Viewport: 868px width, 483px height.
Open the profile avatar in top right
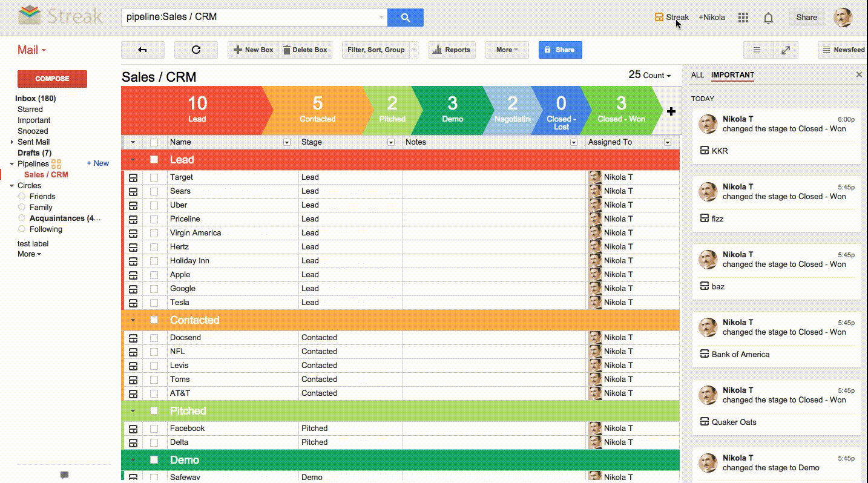click(843, 18)
